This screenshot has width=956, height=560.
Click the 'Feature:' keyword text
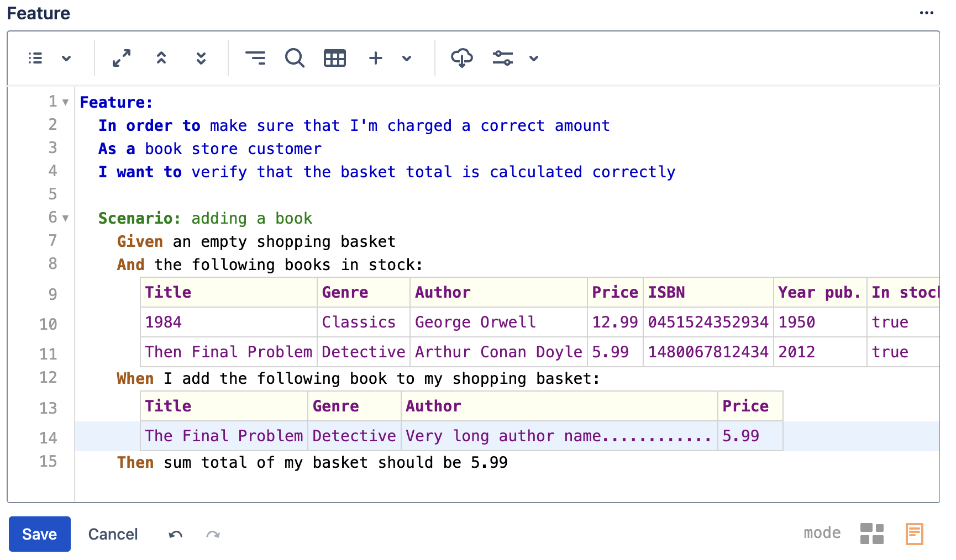116,103
